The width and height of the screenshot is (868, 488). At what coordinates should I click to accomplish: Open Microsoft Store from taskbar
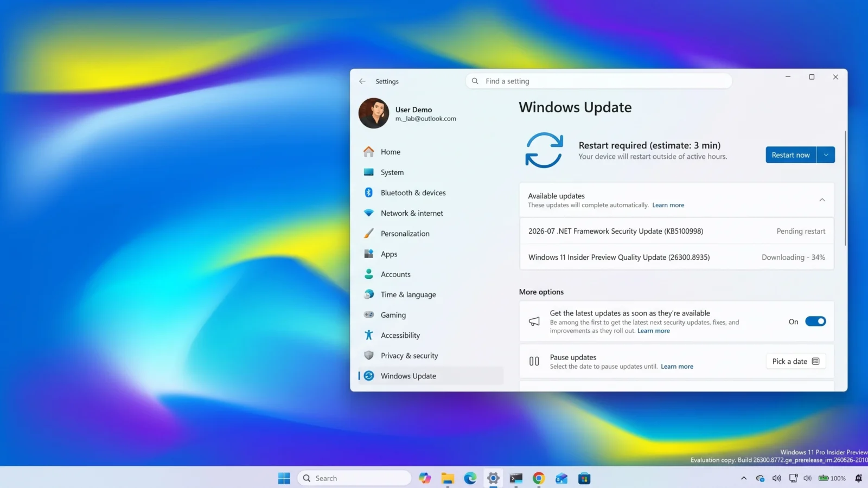[584, 478]
